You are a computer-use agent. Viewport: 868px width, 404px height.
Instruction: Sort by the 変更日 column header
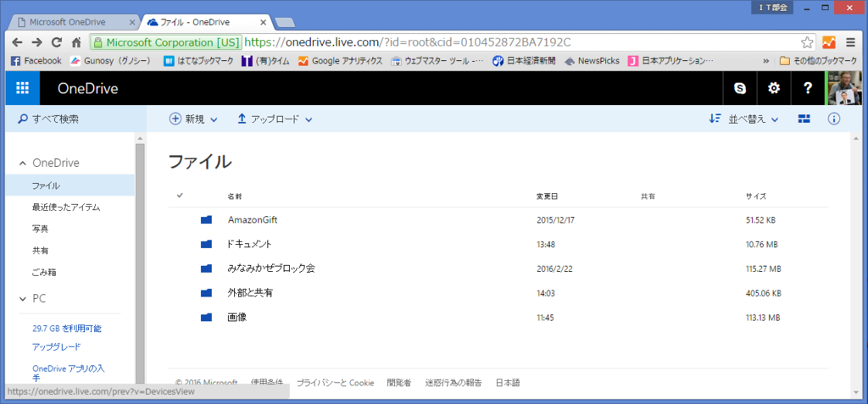click(547, 196)
